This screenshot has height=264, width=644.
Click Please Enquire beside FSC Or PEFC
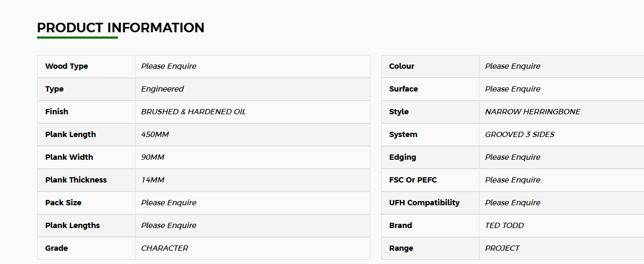coord(513,180)
